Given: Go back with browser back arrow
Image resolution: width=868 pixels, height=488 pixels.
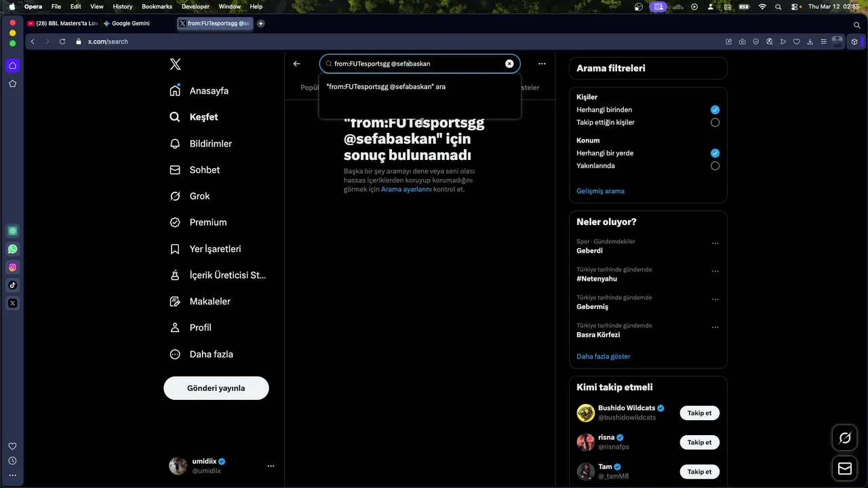Looking at the screenshot, I should 33,41.
